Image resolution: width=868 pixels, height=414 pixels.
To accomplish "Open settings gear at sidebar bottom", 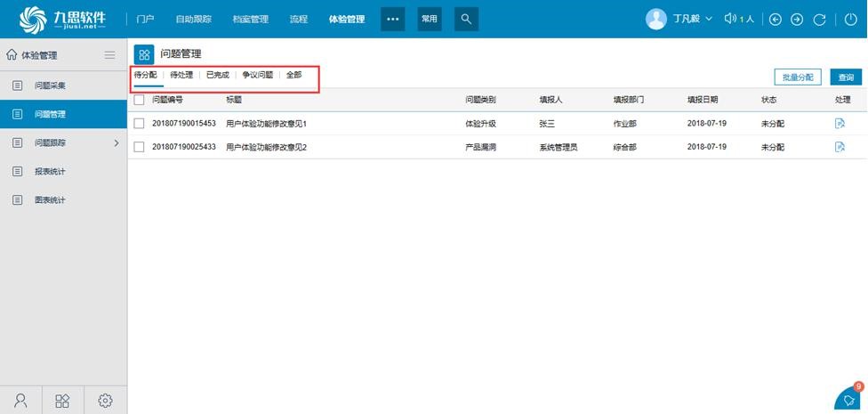I will point(105,401).
